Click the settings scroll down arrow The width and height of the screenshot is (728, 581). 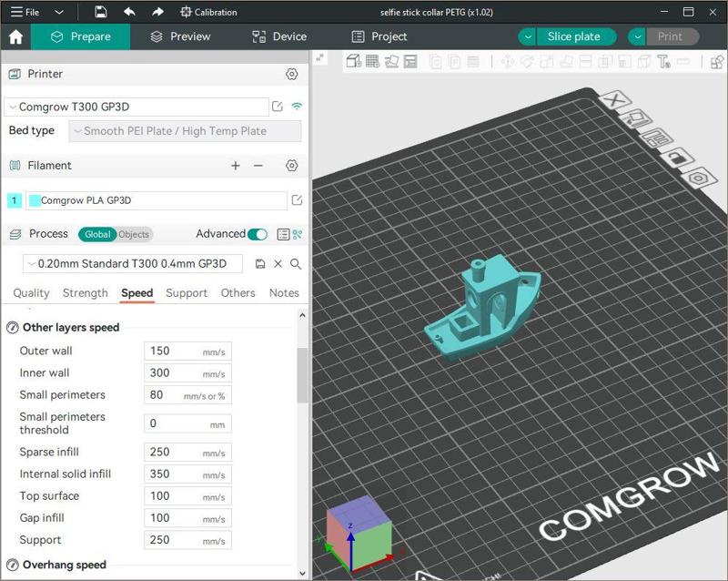(x=302, y=573)
